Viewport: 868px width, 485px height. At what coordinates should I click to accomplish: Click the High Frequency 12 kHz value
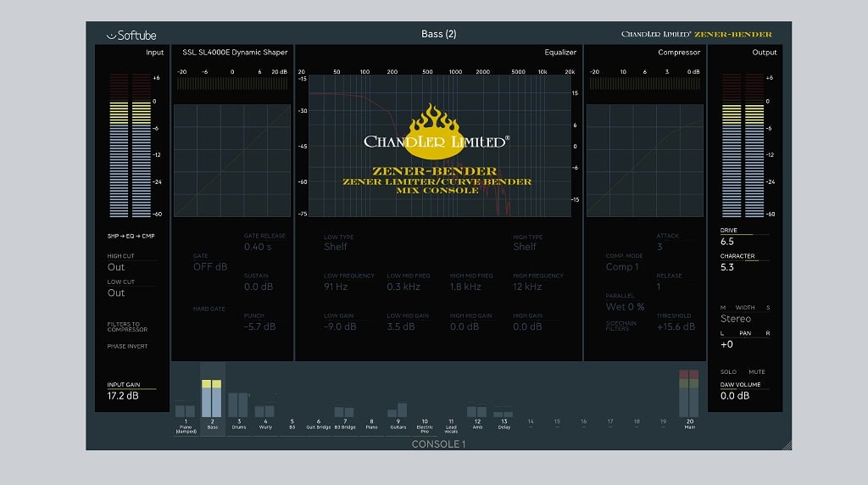[527, 287]
